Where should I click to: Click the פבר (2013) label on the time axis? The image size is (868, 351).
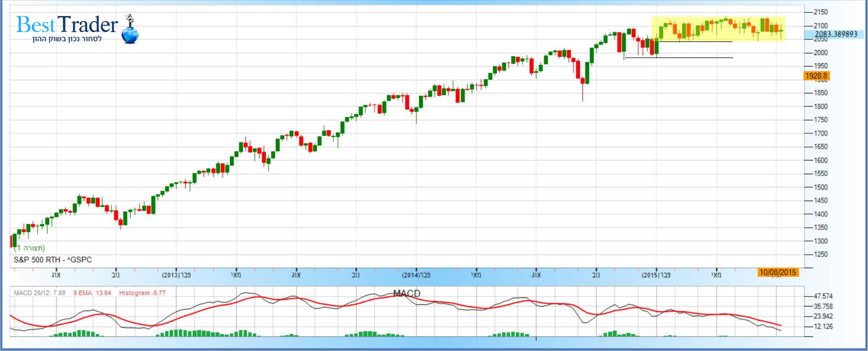coord(176,275)
